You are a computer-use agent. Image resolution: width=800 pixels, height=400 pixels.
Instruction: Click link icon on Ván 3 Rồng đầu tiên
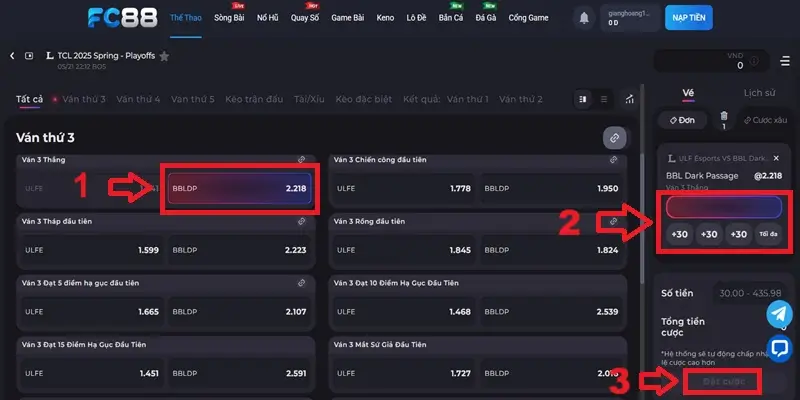[x=613, y=221]
